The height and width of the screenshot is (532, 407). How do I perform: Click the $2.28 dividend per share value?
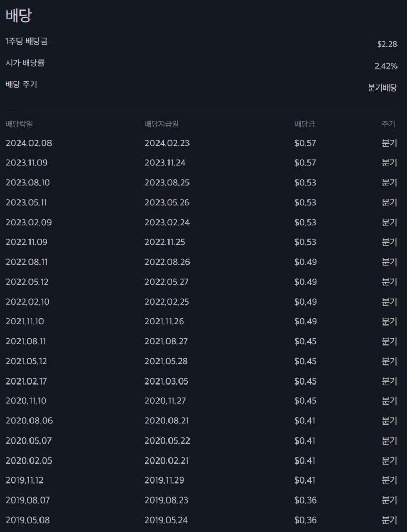[387, 44]
